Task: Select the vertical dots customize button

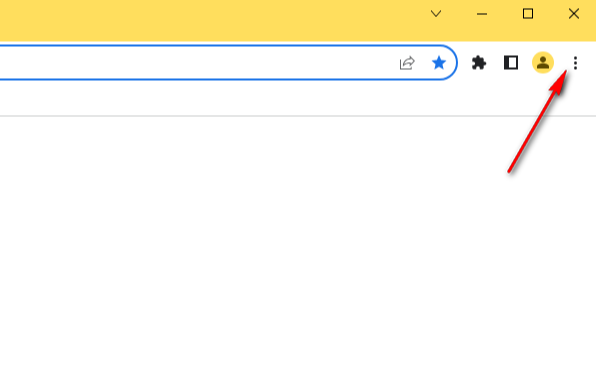Action: (575, 63)
